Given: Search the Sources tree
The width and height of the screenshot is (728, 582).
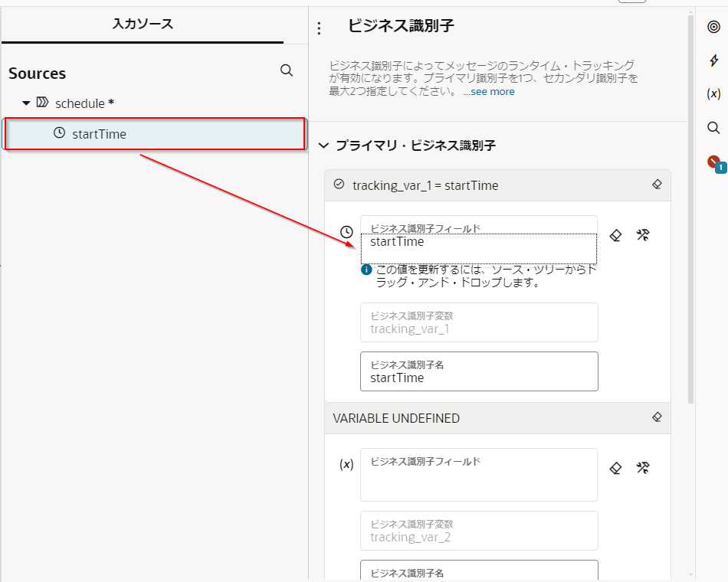Looking at the screenshot, I should click(x=287, y=70).
